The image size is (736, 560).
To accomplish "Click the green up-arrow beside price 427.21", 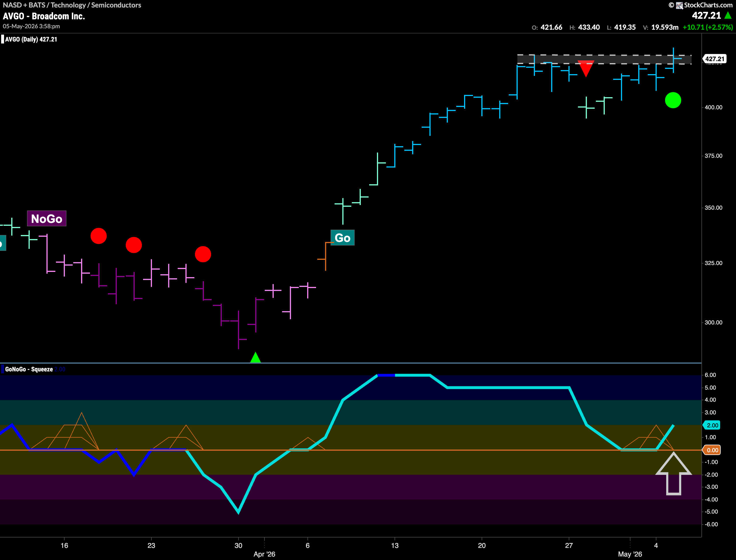I will 728,15.
